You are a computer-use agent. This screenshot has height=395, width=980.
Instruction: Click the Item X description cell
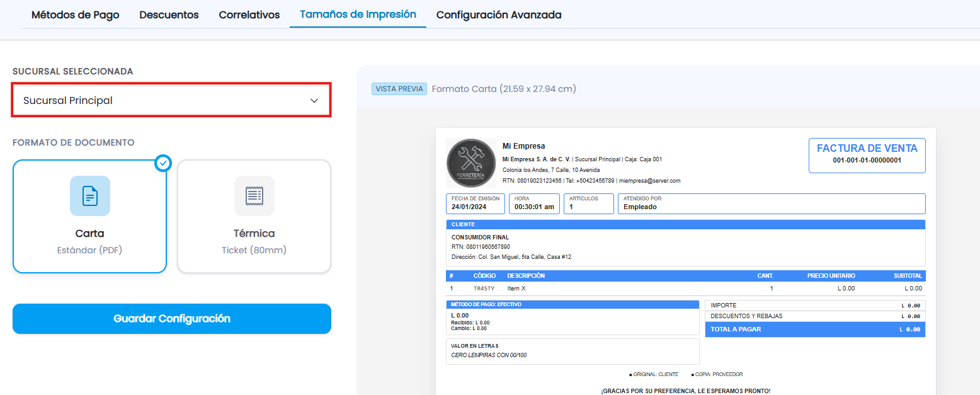(x=516, y=289)
